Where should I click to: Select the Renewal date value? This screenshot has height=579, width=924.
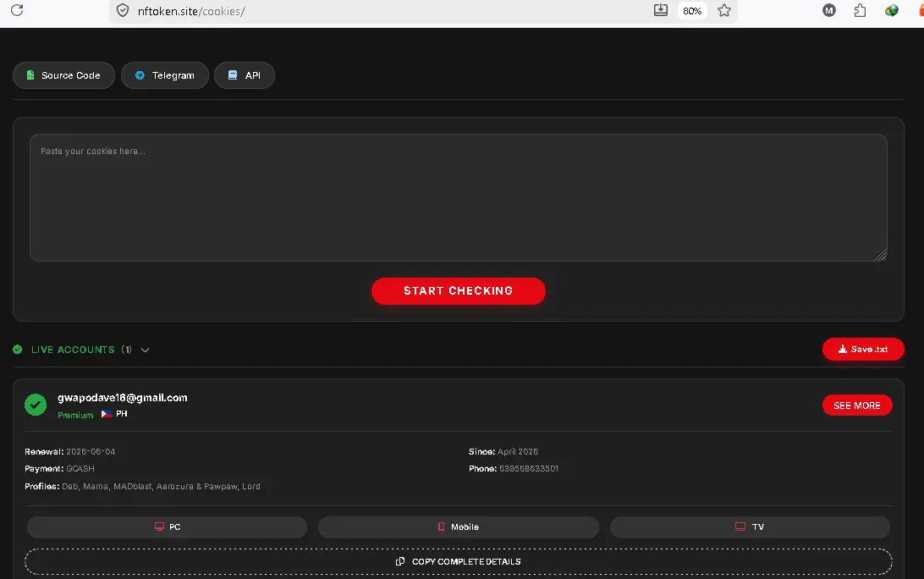pos(91,452)
